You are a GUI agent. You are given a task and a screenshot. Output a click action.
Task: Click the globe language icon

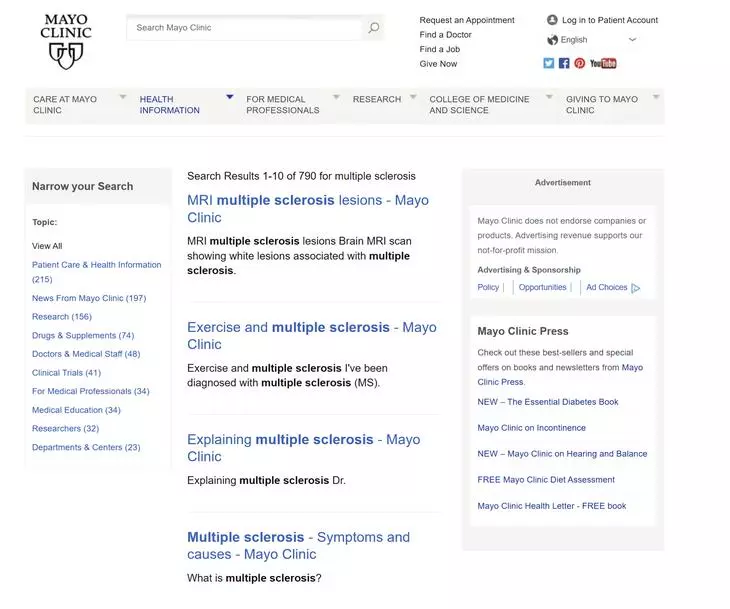point(552,40)
